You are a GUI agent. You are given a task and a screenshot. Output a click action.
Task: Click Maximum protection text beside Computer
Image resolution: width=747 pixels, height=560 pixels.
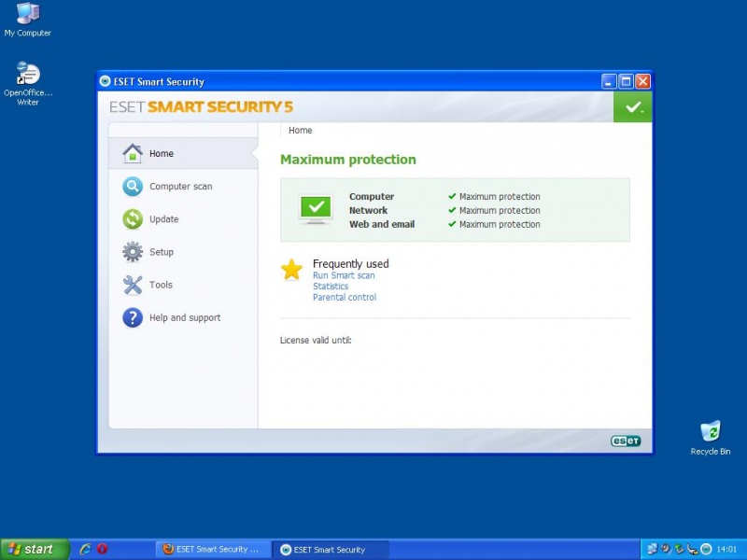(500, 196)
